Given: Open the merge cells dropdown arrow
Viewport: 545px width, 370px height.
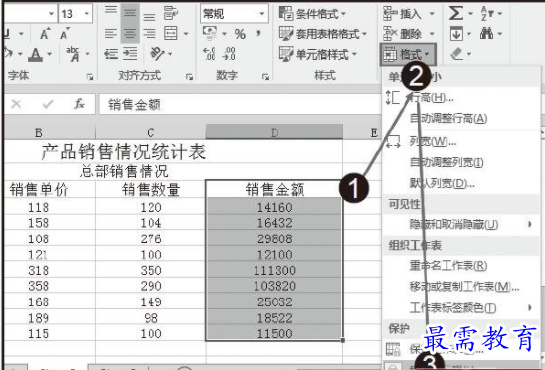Looking at the screenshot, I should point(186,34).
